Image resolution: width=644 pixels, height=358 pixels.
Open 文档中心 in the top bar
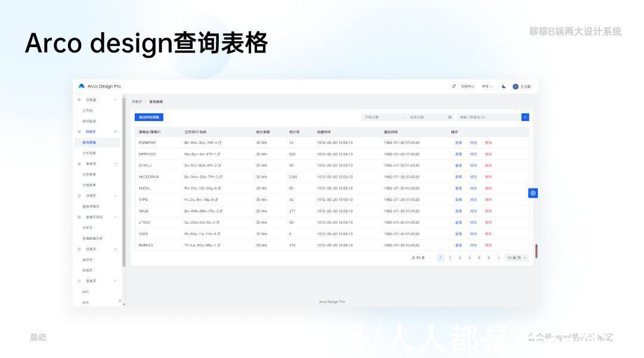(x=467, y=87)
